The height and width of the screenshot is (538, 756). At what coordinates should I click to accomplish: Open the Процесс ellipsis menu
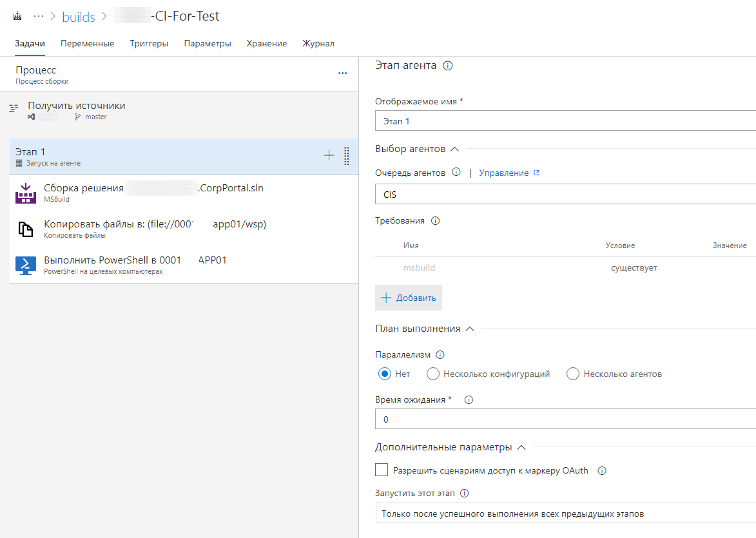click(x=342, y=73)
